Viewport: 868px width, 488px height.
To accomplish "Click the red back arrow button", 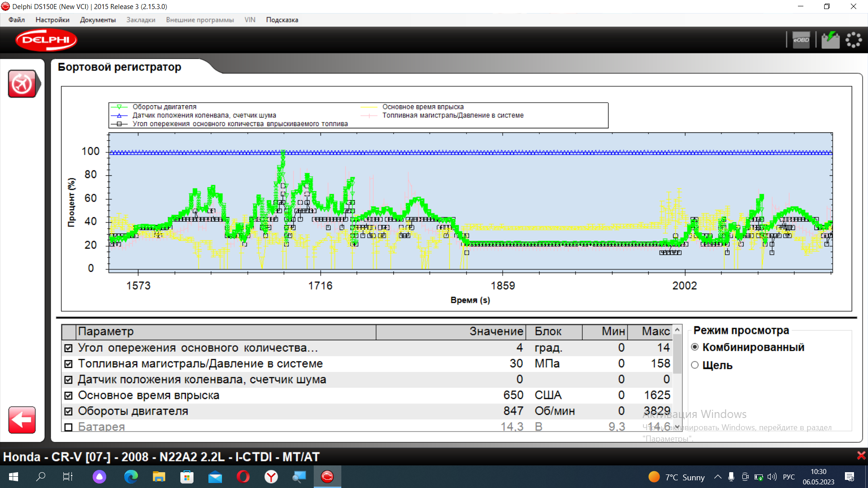I will tap(22, 420).
